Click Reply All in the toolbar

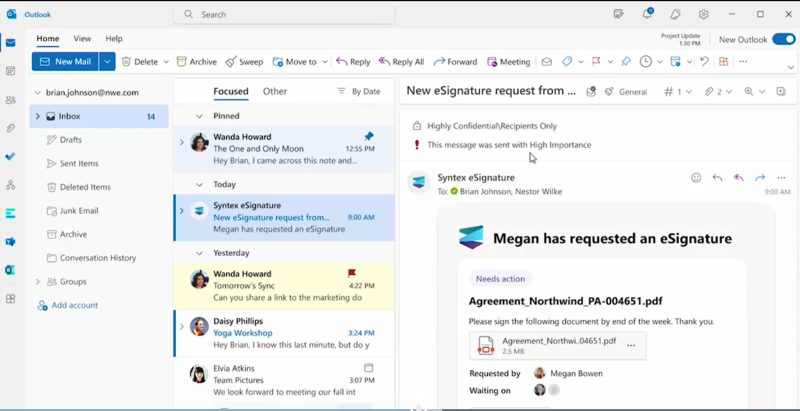pyautogui.click(x=401, y=62)
